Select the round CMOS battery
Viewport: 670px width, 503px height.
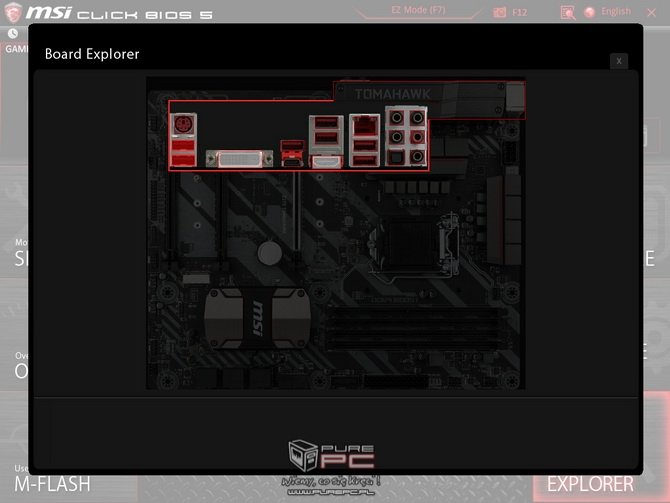click(x=270, y=253)
